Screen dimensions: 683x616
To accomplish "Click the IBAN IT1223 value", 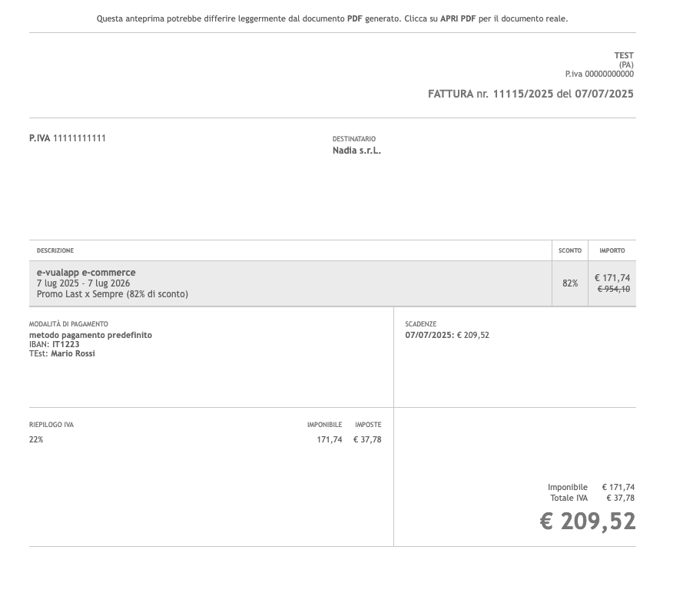I will [66, 344].
